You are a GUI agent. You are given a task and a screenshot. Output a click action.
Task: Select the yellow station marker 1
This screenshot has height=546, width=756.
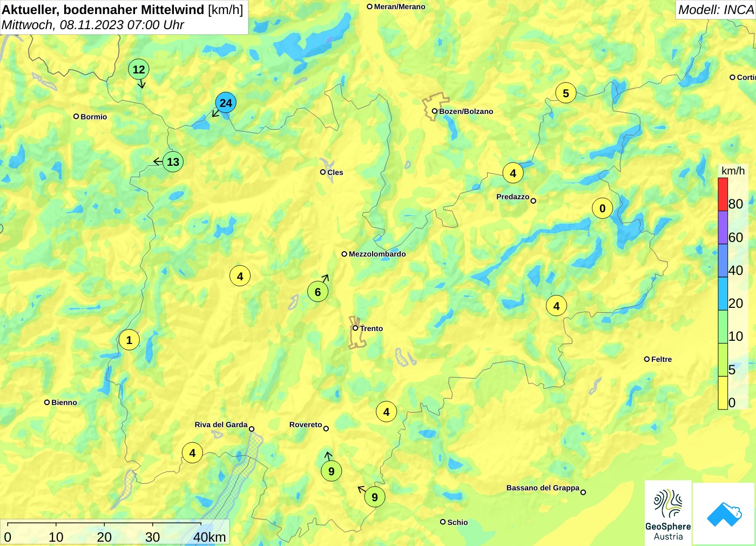coord(129,340)
